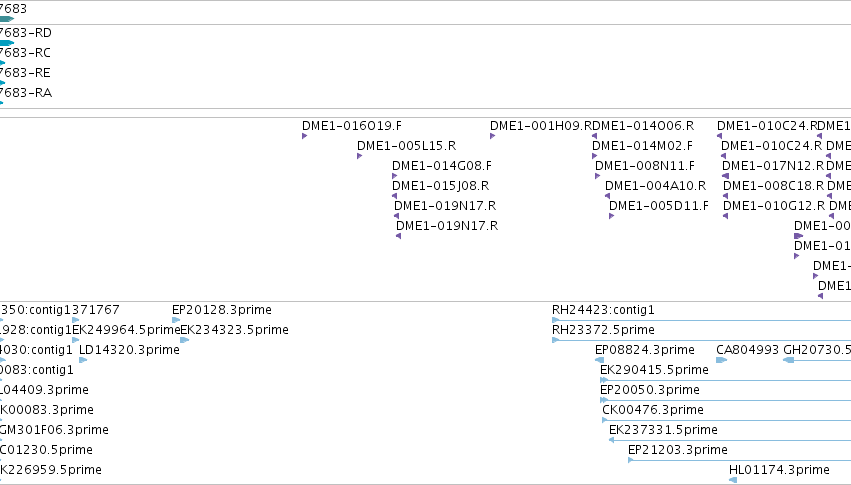
Task: Click the purple arrow glyph of DME1-001H09.R
Action: (x=492, y=136)
